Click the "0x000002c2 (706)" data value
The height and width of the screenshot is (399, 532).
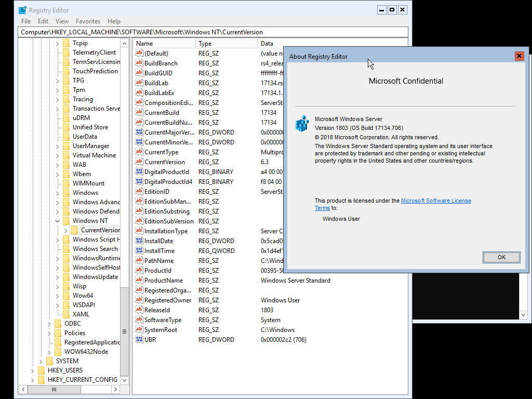click(283, 339)
